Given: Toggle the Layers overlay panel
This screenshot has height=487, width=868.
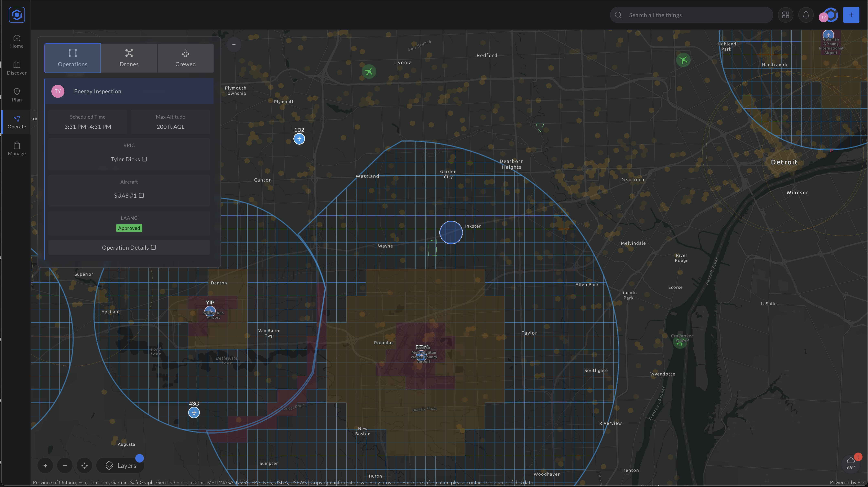Looking at the screenshot, I should tap(120, 465).
